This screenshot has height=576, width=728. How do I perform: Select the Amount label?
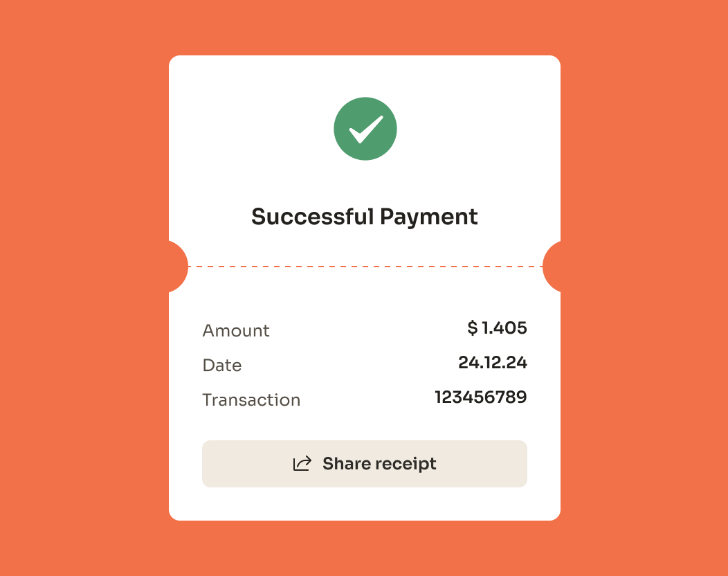click(x=236, y=331)
